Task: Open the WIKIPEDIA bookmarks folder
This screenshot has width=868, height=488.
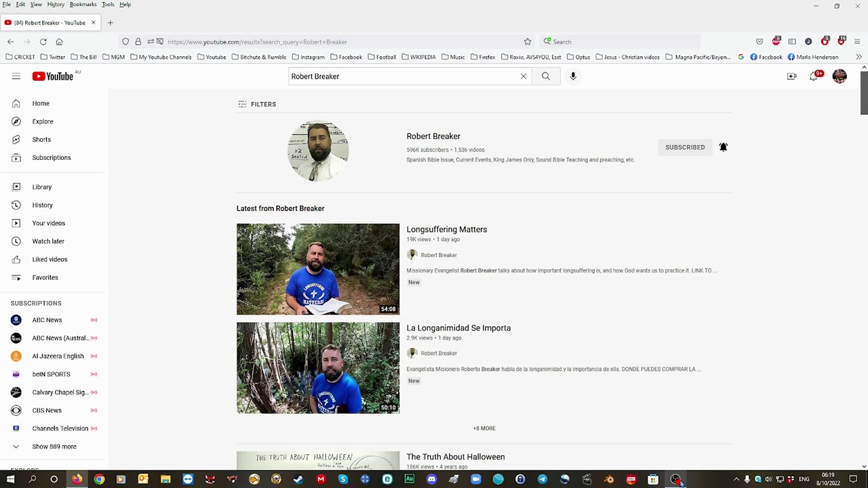Action: coord(418,57)
